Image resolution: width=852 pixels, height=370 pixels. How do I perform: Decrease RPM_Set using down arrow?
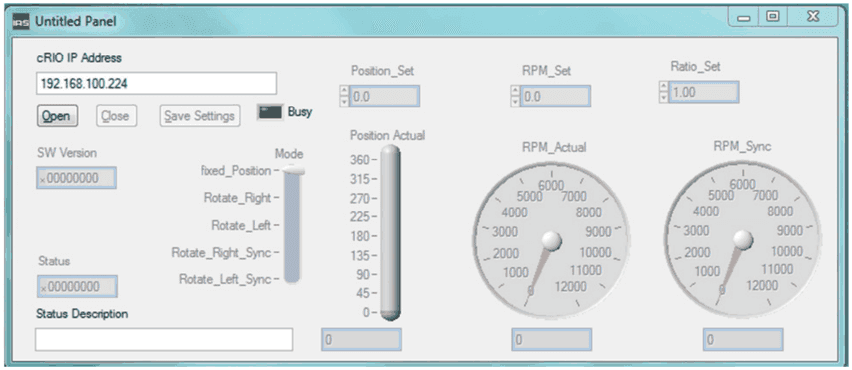tap(515, 101)
